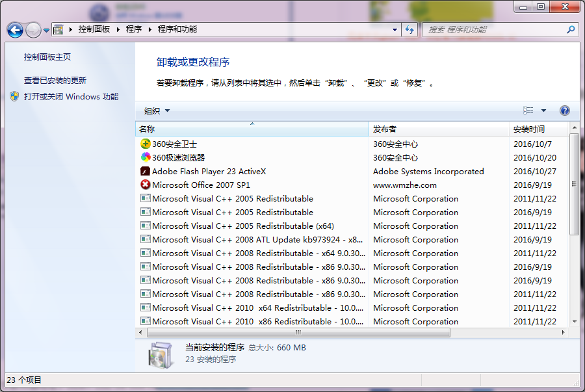This screenshot has width=585, height=392.
Task: Navigate to 程序 via the breadcrumb
Action: pos(132,29)
